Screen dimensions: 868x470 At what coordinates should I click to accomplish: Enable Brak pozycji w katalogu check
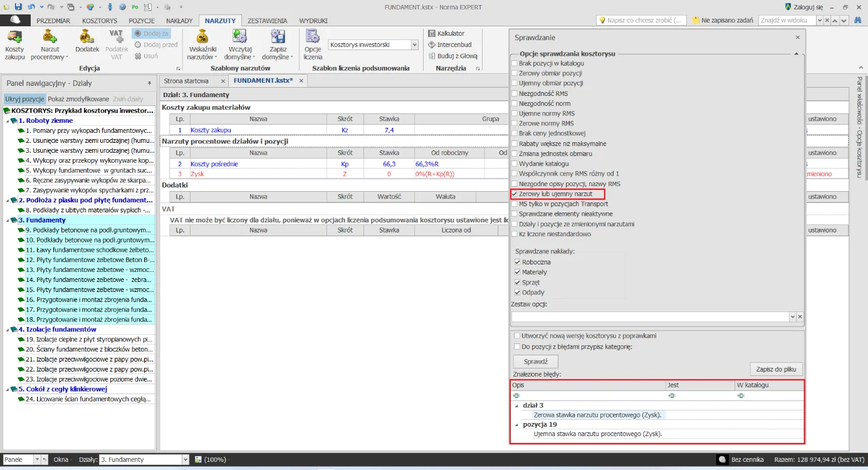[515, 63]
